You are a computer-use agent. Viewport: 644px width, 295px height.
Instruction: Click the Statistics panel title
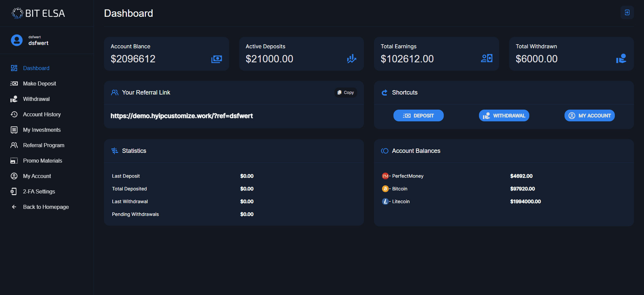(x=134, y=151)
